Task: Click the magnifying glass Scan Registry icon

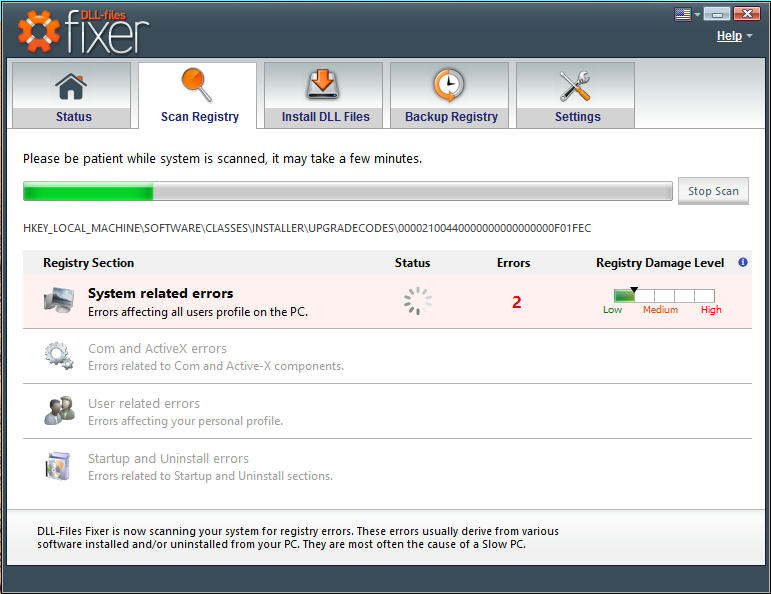Action: pos(198,86)
